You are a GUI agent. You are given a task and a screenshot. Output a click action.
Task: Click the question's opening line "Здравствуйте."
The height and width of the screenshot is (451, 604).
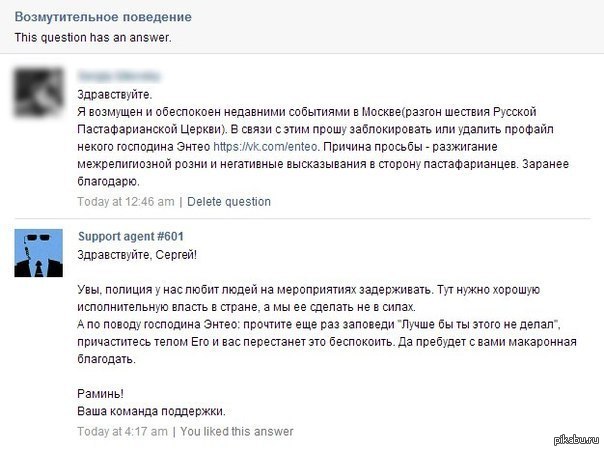(115, 94)
